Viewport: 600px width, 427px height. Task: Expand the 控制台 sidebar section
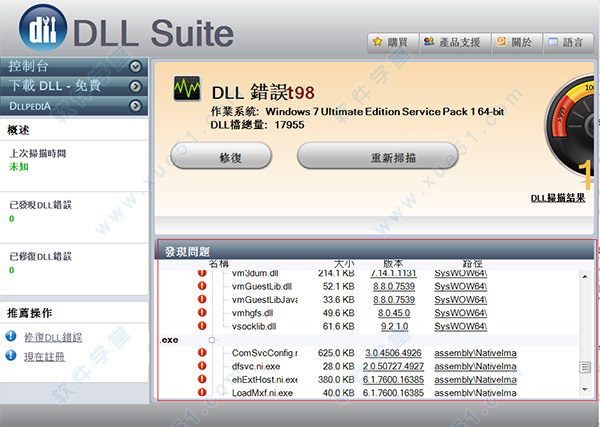coord(135,66)
